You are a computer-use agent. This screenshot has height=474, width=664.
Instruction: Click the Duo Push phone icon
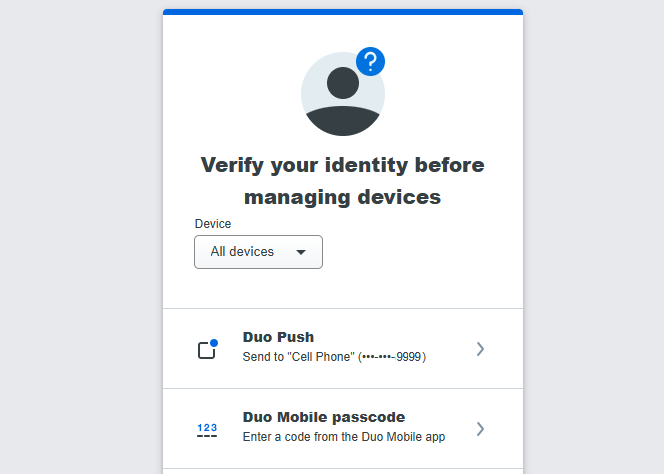207,350
